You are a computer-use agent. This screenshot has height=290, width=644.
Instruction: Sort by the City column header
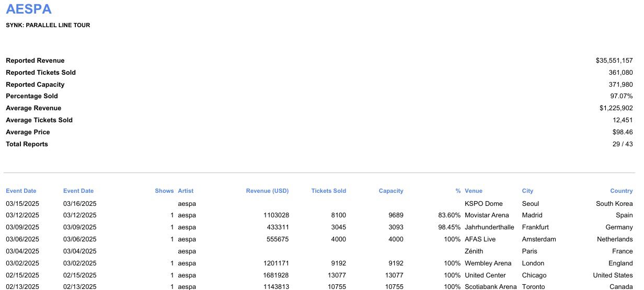pos(527,191)
